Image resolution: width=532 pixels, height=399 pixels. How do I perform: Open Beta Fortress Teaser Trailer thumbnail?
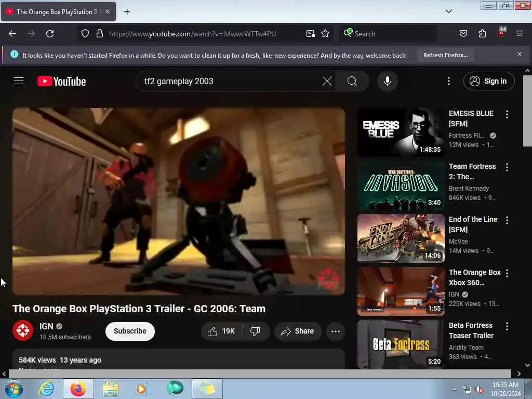(x=401, y=344)
